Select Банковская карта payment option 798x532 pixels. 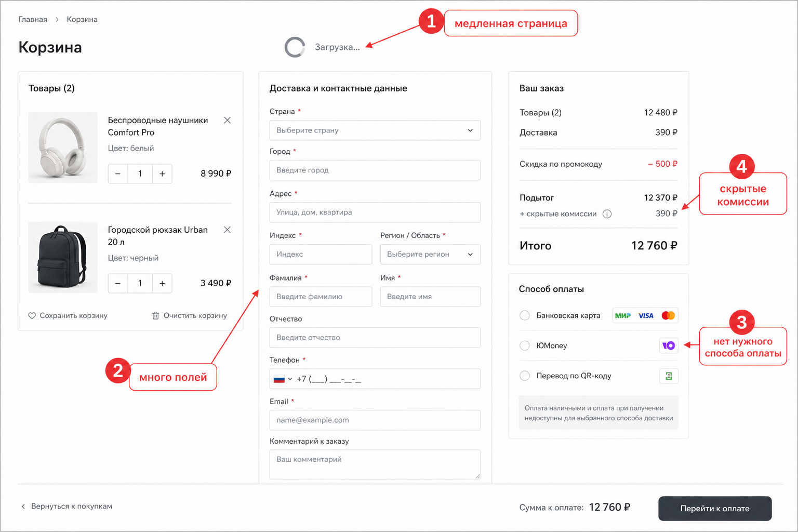525,315
